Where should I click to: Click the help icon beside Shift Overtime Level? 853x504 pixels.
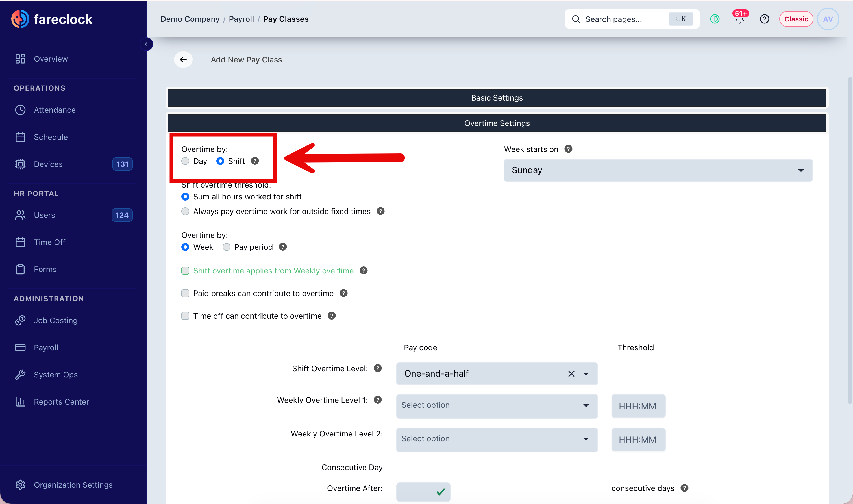tap(378, 368)
